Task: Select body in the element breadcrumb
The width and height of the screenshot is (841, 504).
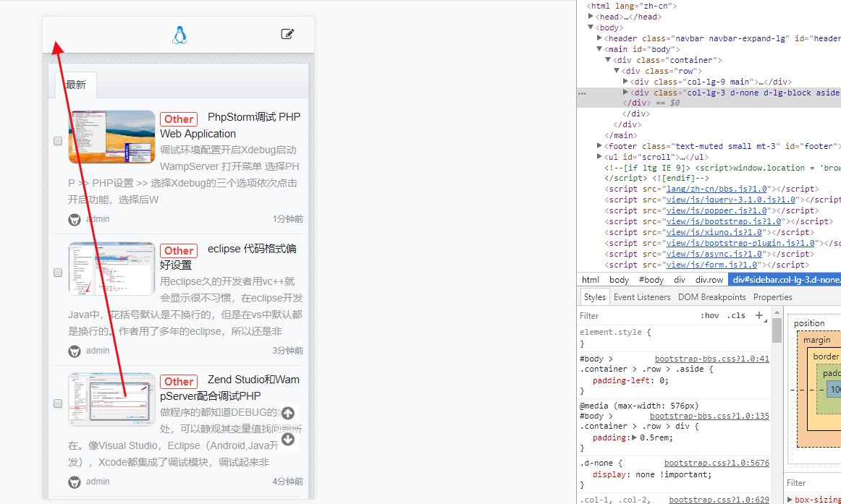Action: pos(619,280)
